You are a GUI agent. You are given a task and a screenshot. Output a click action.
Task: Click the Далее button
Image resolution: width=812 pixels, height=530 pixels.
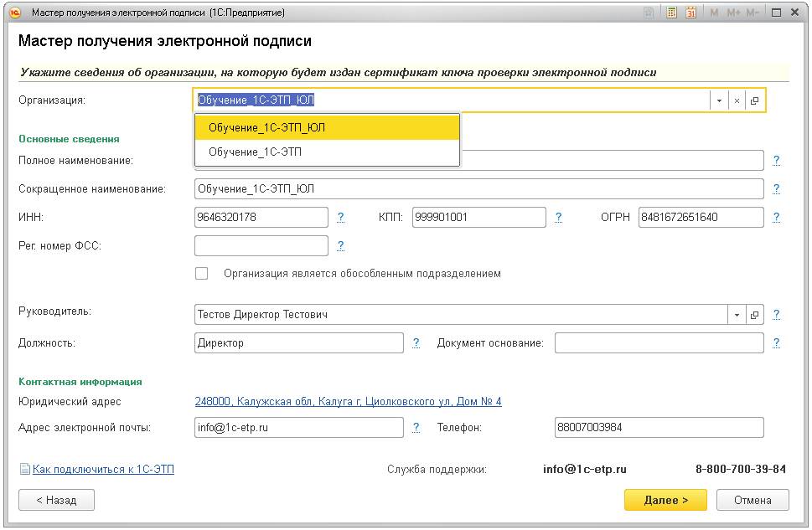click(x=665, y=500)
